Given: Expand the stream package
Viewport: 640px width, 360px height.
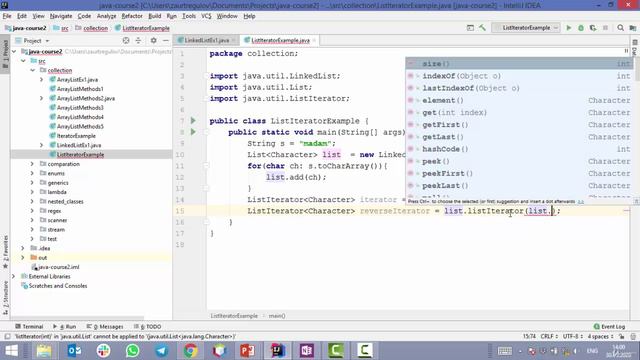Looking at the screenshot, I should point(32,229).
